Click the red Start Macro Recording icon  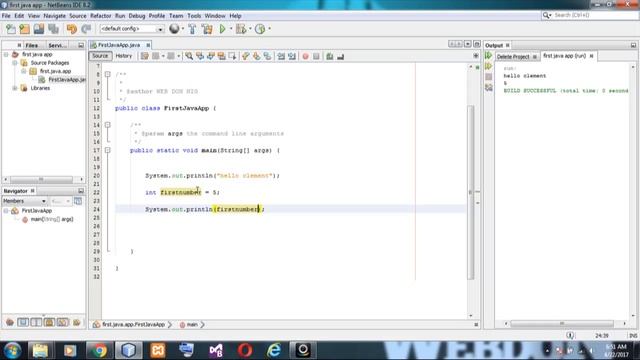(x=305, y=56)
